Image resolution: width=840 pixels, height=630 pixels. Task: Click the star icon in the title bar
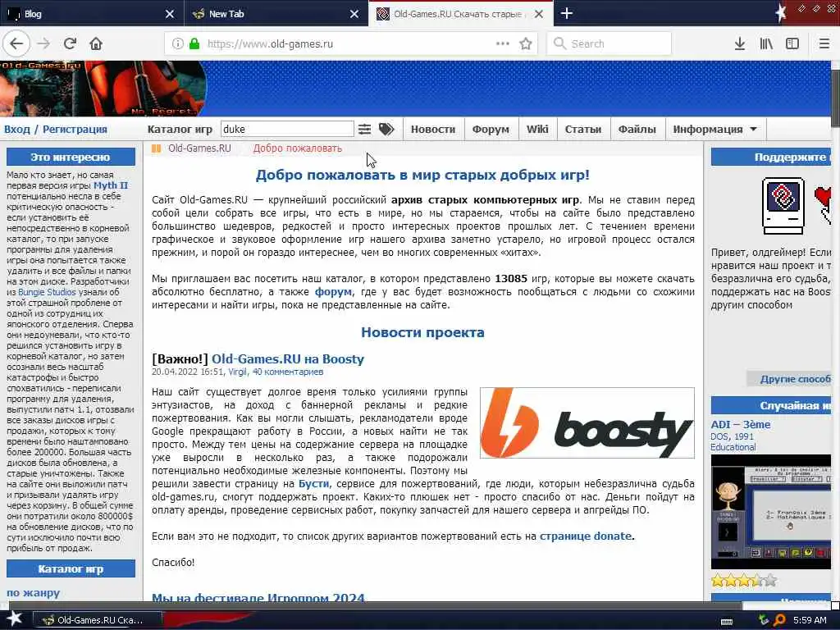click(x=780, y=12)
